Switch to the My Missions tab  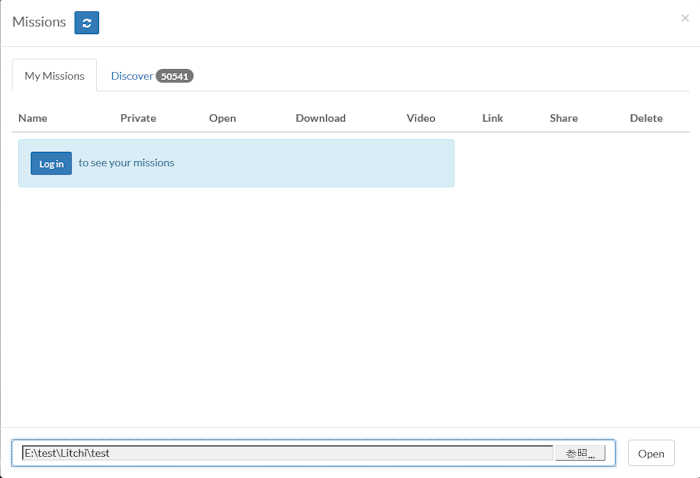55,76
